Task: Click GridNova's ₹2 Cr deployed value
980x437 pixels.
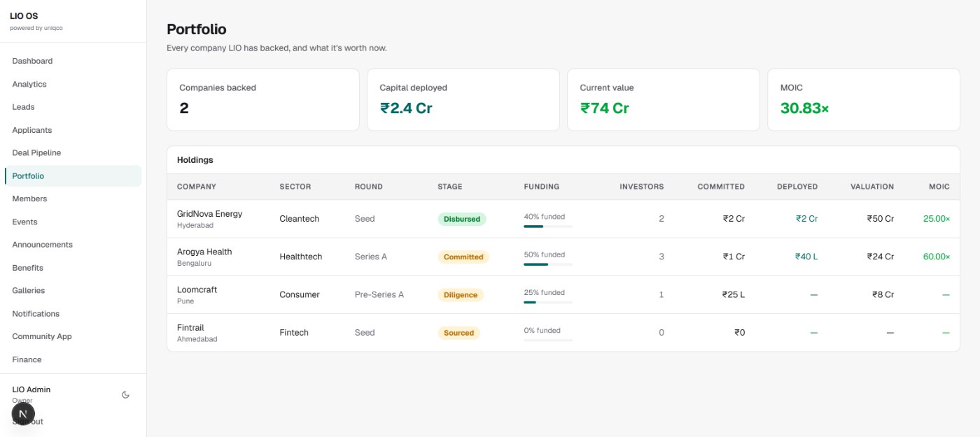Action: click(x=806, y=219)
